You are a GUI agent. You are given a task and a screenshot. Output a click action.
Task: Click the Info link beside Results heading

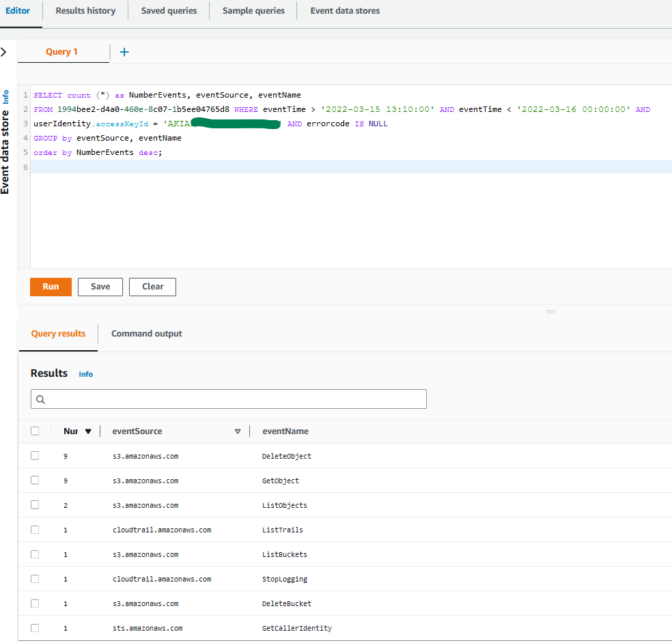click(85, 374)
